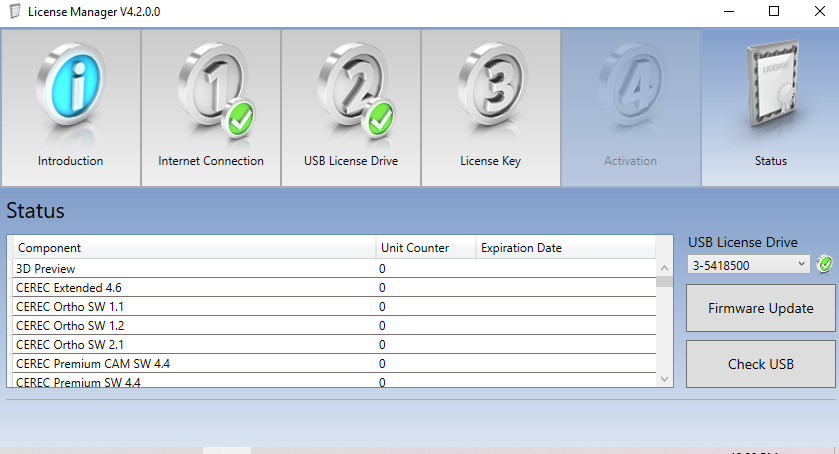Go to the Internet Connection step
Viewport: 839px width, 454px height.
click(211, 108)
